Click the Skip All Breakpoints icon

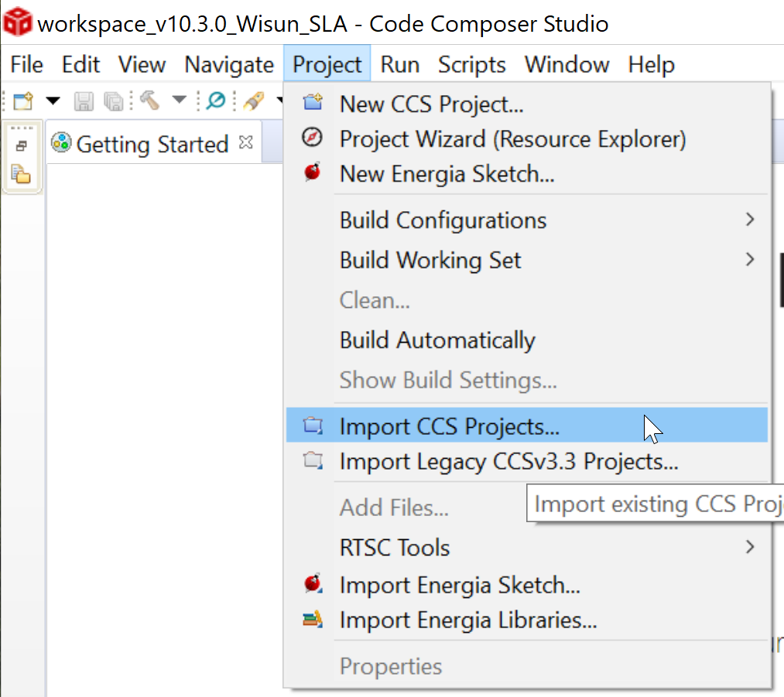216,101
